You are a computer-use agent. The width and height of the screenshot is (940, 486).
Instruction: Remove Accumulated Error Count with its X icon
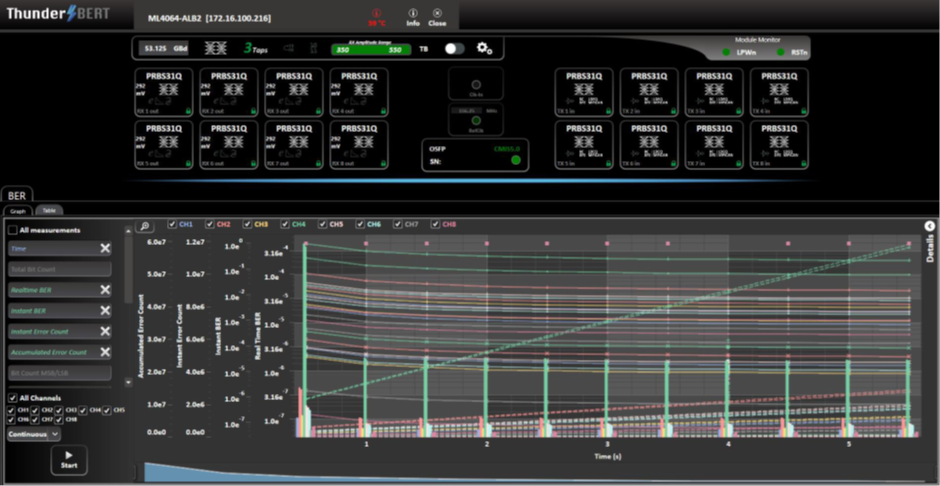[x=105, y=353]
